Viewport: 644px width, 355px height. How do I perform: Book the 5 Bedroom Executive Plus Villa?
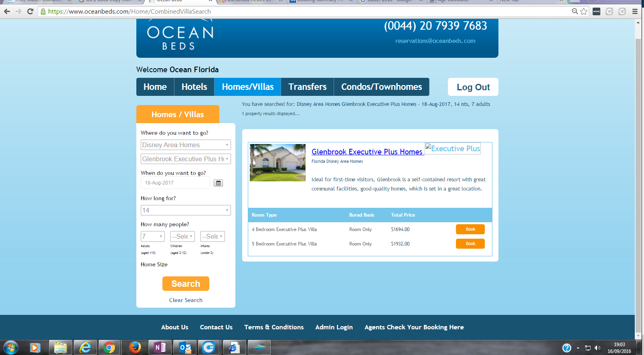(470, 243)
